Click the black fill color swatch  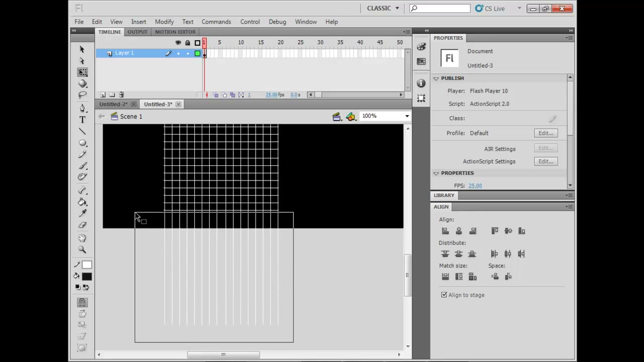tap(87, 277)
